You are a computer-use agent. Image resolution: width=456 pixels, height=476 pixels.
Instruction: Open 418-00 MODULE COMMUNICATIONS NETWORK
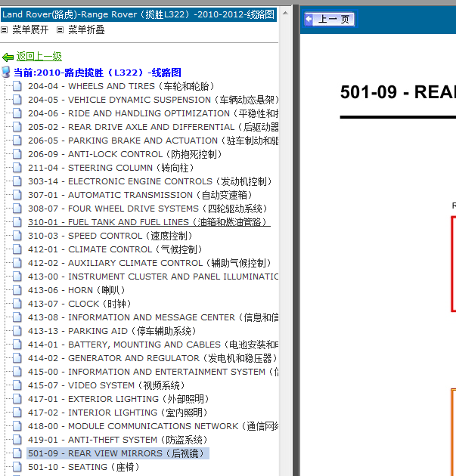153,426
